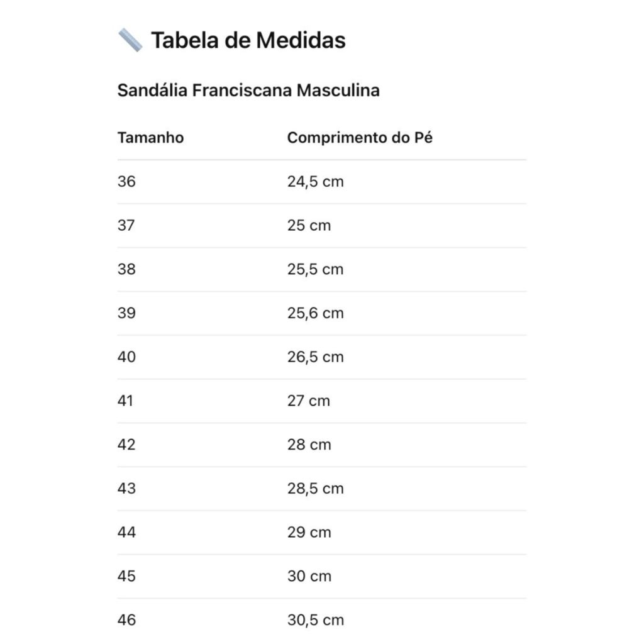Select the Tabela de Medidas heading
The width and height of the screenshot is (644, 644).
(248, 40)
